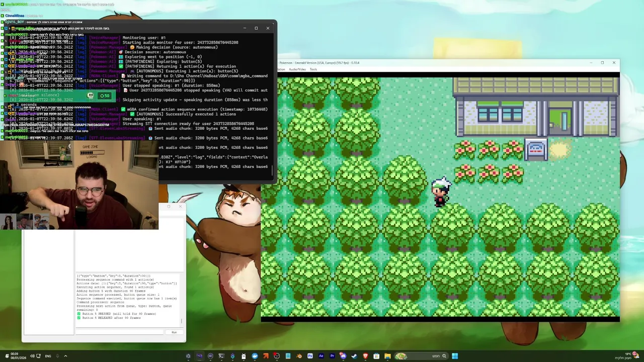Expand the hidden tray icons chevron
644x362 pixels.
coord(65,356)
